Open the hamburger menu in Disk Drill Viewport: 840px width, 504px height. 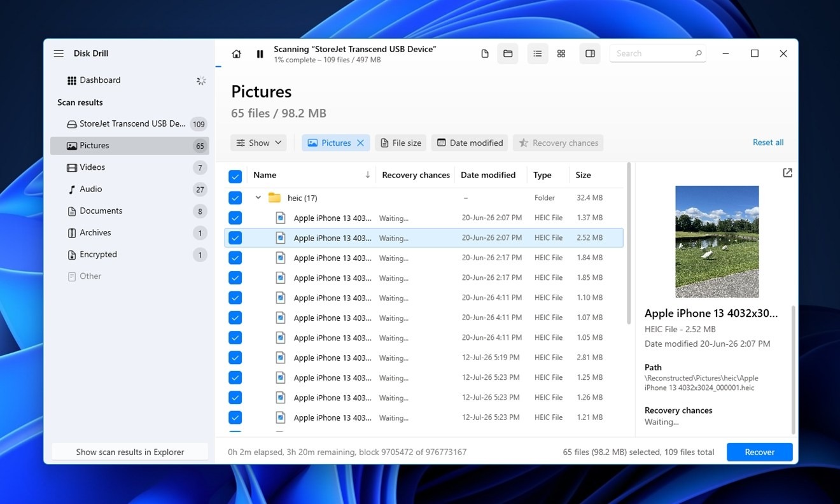59,53
